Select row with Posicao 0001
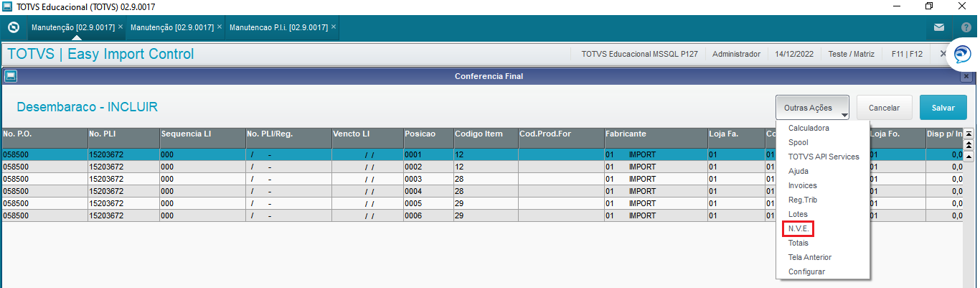The height and width of the screenshot is (288, 980). click(x=481, y=154)
